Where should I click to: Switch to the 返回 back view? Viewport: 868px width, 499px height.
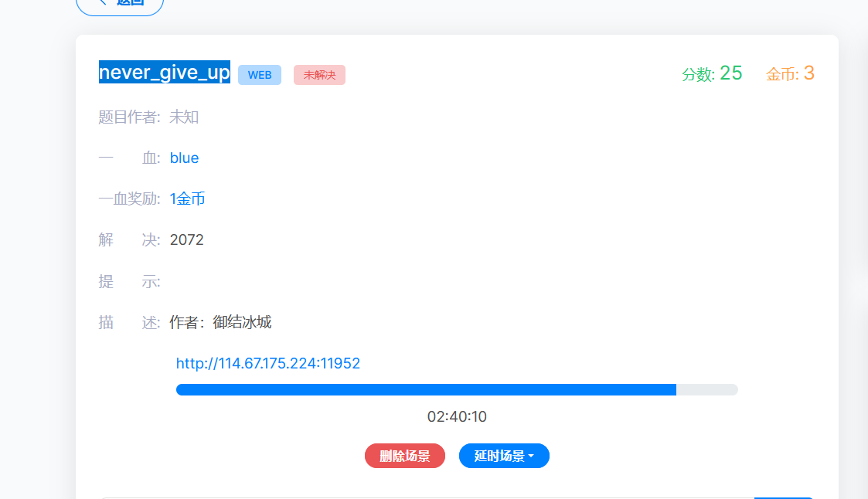[x=120, y=4]
